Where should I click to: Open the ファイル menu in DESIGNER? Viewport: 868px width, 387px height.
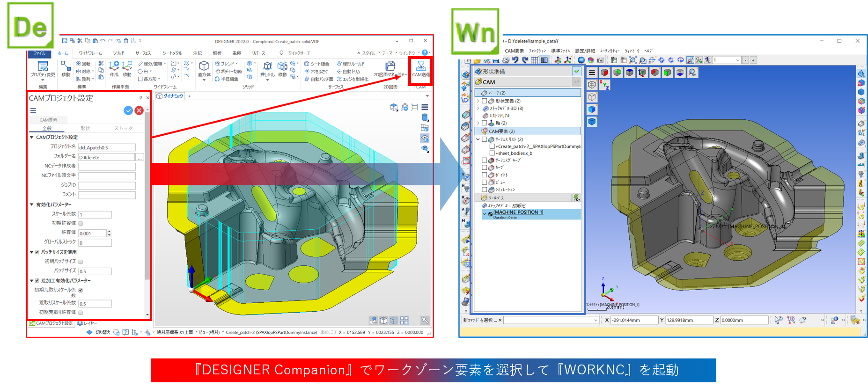point(39,53)
